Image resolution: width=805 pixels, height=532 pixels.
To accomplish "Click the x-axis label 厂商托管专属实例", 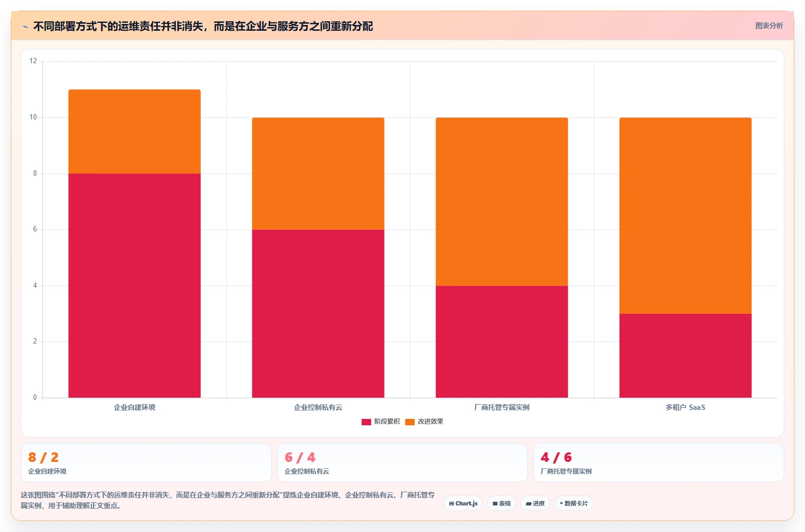I will pos(502,407).
